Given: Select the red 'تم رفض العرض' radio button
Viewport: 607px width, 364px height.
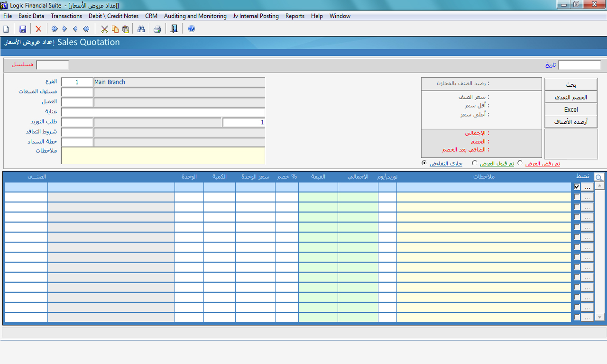Looking at the screenshot, I should tap(520, 163).
